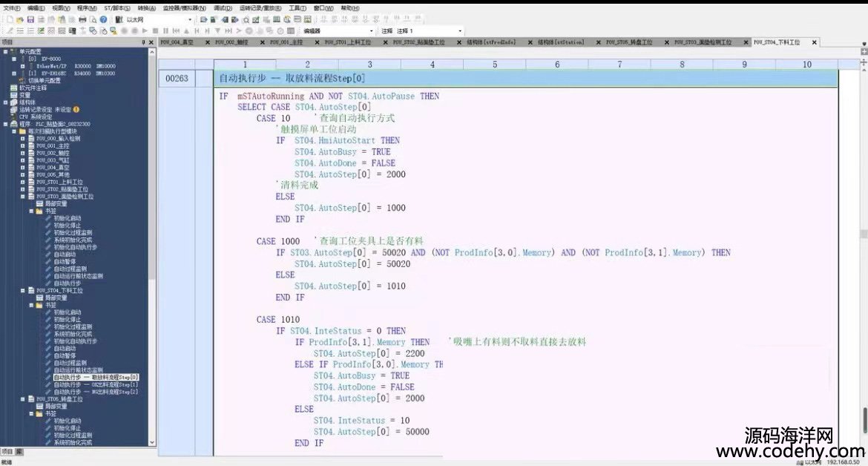868x466 pixels.
Task: Click the Run play triangle icon
Action: point(145,31)
